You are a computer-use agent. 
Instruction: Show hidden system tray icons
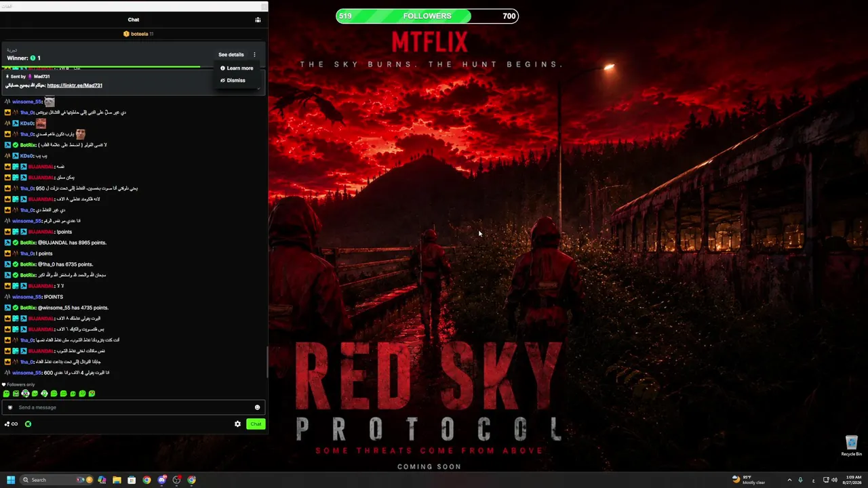click(789, 480)
